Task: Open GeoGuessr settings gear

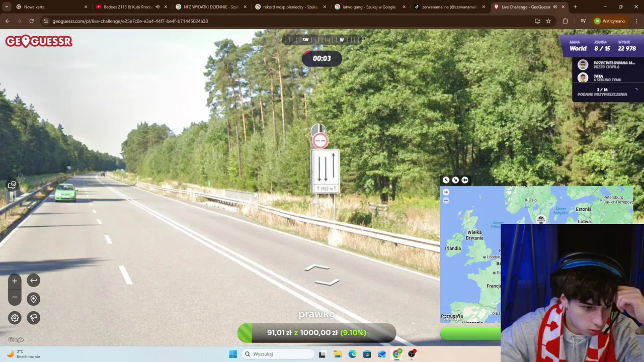Action: coord(15,318)
